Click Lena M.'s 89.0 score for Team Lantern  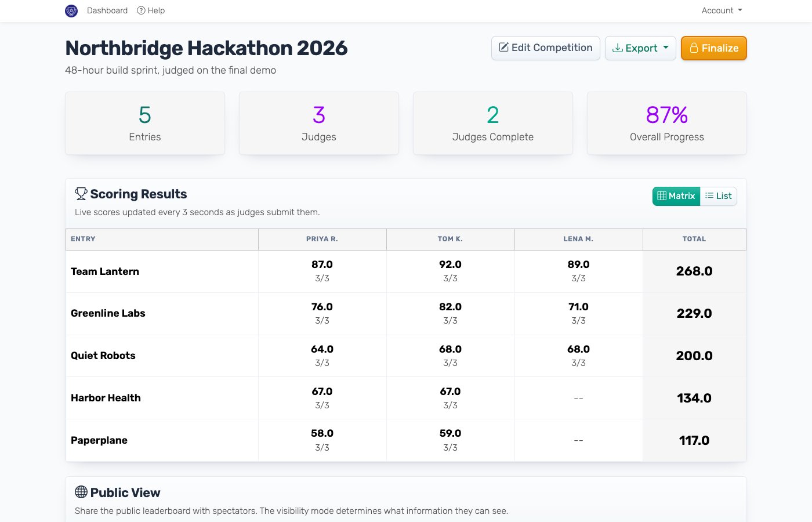pyautogui.click(x=579, y=264)
